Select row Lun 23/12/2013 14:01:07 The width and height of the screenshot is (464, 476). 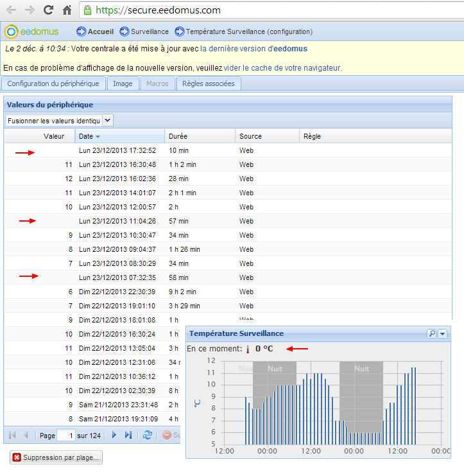[x=228, y=193]
